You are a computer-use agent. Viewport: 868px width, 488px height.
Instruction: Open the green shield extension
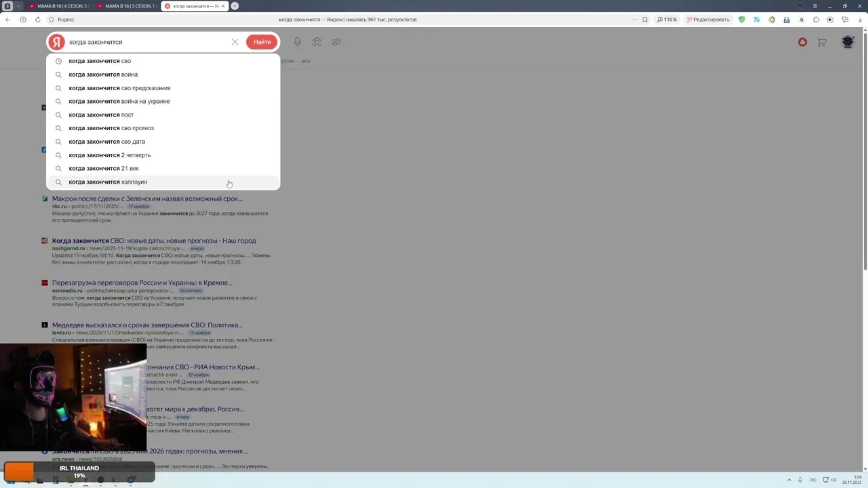[x=742, y=20]
